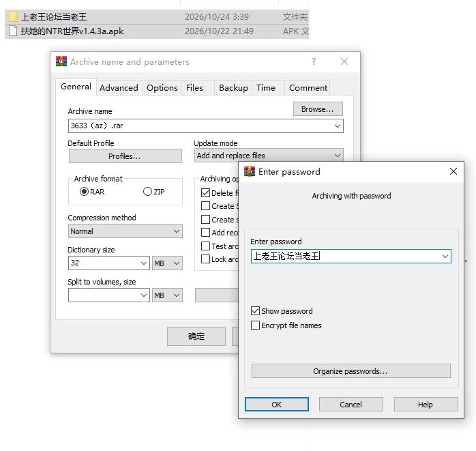Enable Encrypt file names
Viewport: 476px width, 451px height.
pos(255,325)
